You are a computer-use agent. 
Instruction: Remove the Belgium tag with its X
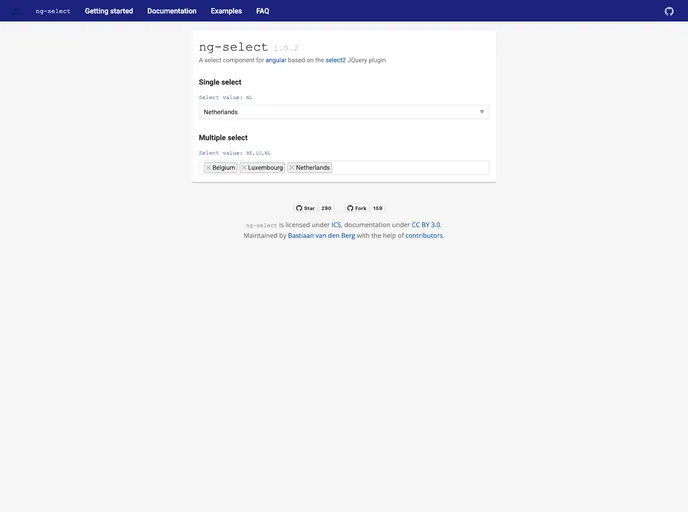pyautogui.click(x=208, y=168)
